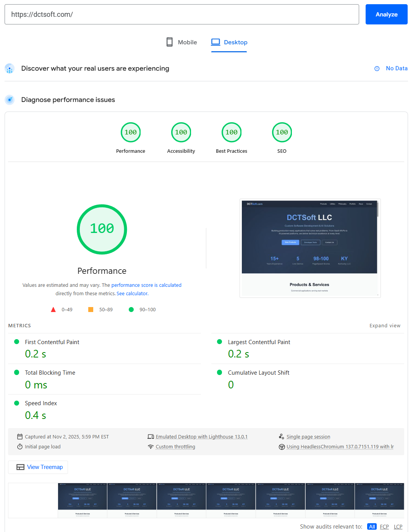
Task: Click the calendar icon next to capture date
Action: click(19, 437)
